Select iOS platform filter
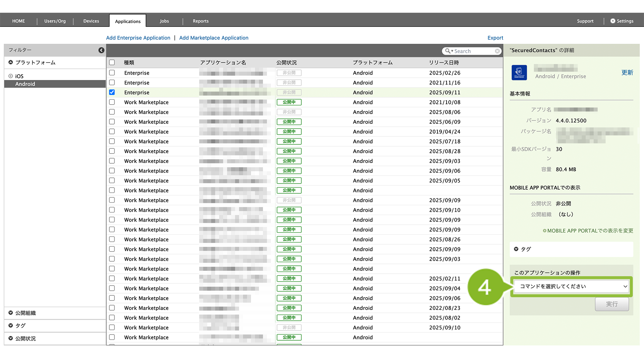644x362 pixels. point(19,76)
